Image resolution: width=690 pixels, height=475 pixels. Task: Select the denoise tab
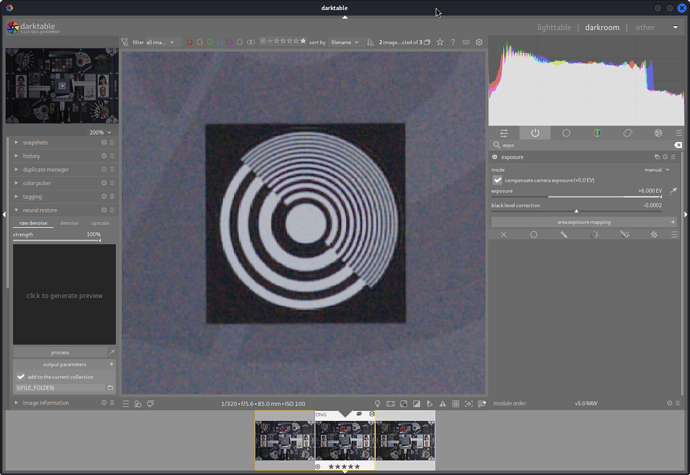click(69, 223)
